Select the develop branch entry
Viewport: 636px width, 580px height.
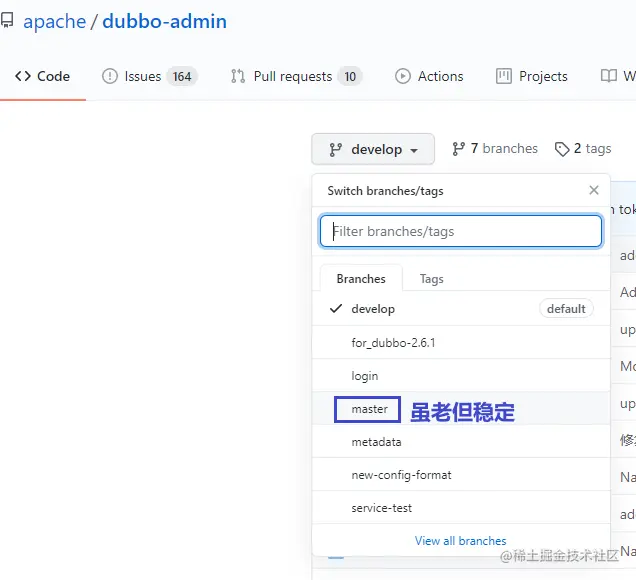(x=461, y=309)
